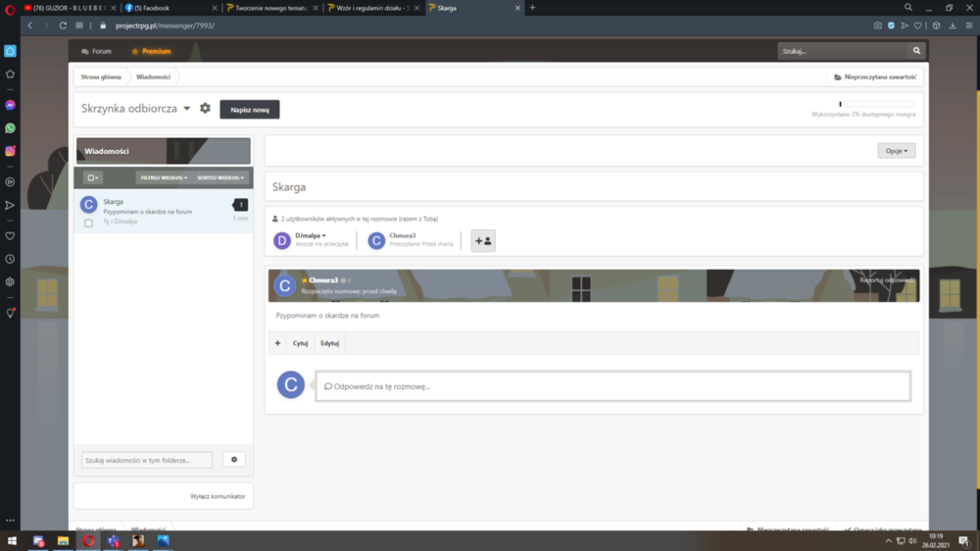Click the forum search magnifier button
Viewport: 980px width, 551px height.
916,51
